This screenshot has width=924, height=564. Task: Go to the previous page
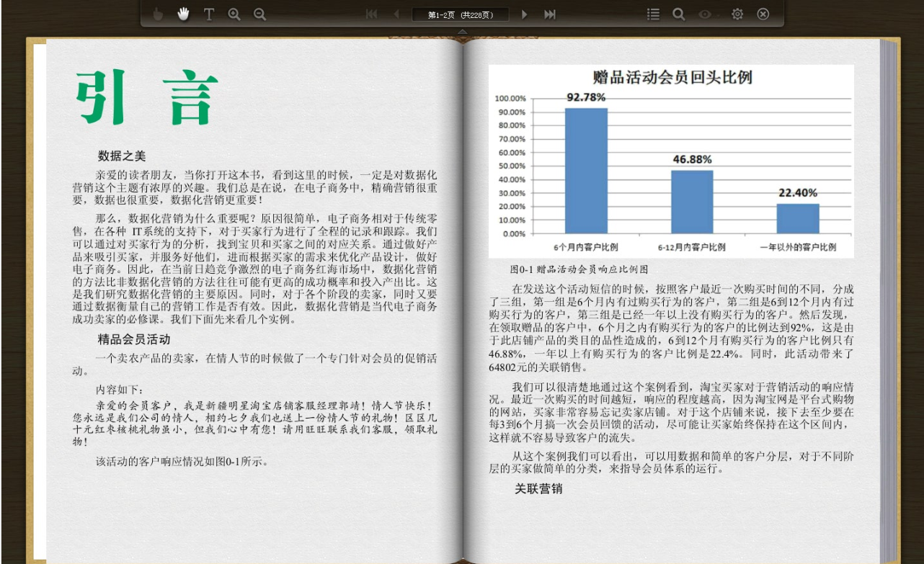[x=396, y=14]
